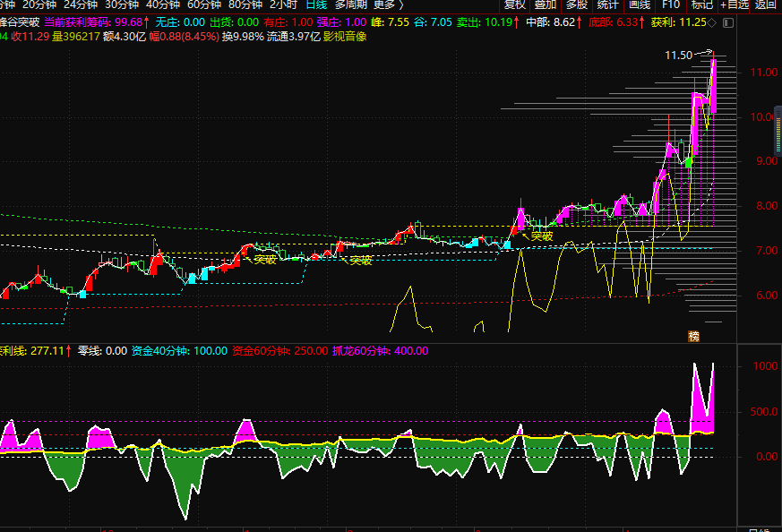Switch to the 20分钟 period

pyautogui.click(x=39, y=4)
